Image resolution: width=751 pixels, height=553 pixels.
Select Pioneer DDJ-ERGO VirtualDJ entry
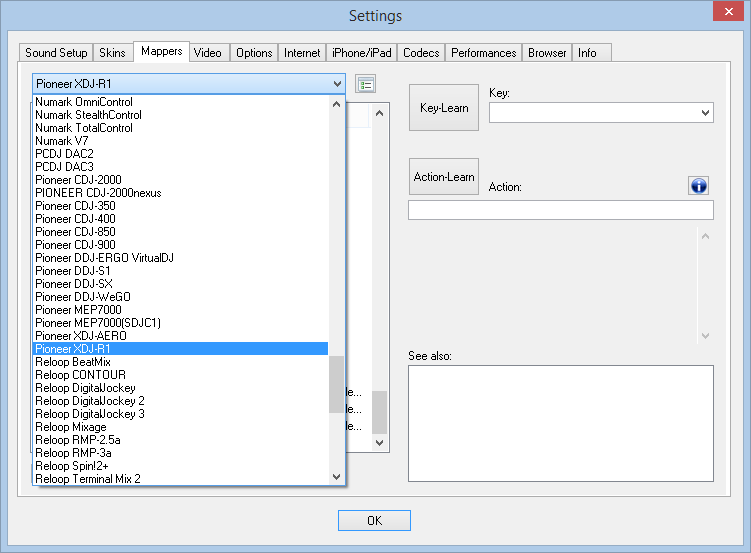click(x=181, y=258)
